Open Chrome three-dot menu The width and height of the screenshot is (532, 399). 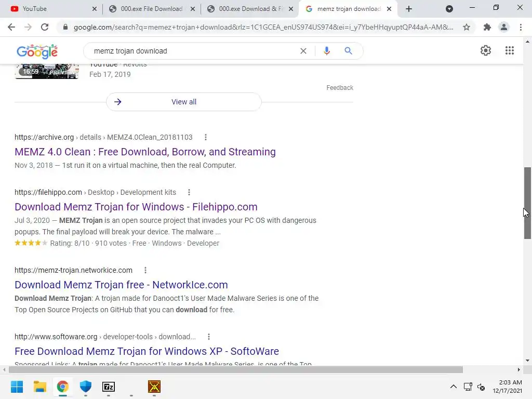tap(521, 27)
